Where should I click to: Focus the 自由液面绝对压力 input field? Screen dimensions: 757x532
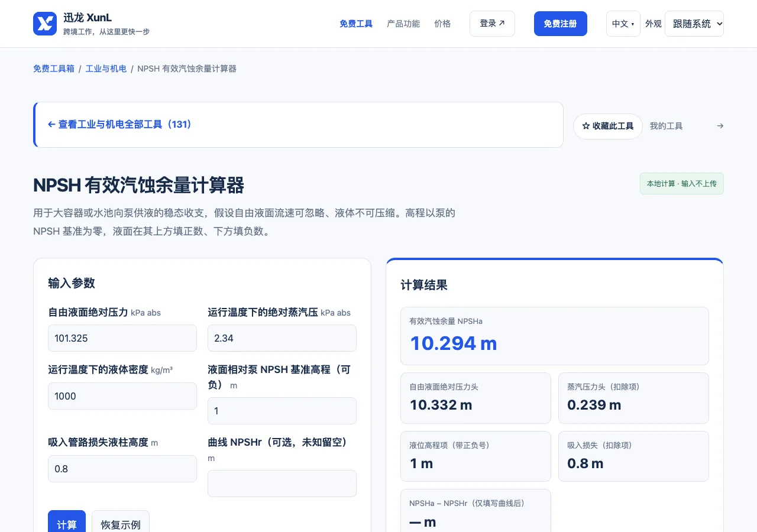tap(122, 338)
